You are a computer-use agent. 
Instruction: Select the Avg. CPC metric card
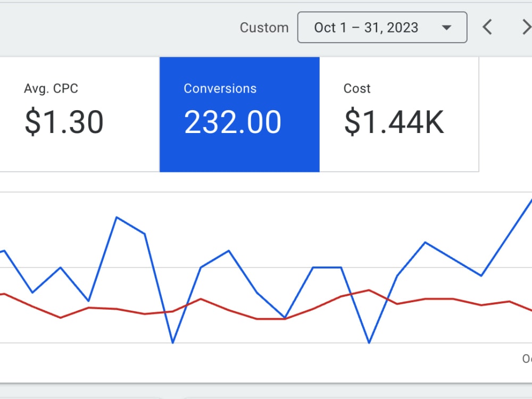tap(80, 115)
